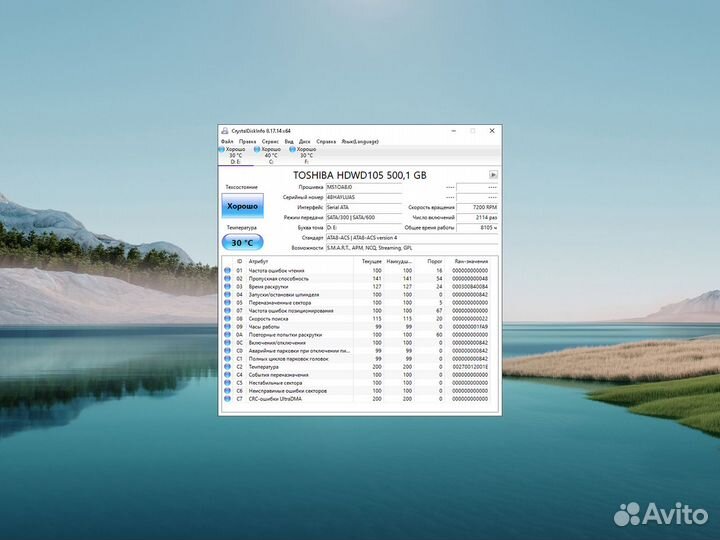
Task: Click status orb for attribute 0A row
Action: (227, 335)
